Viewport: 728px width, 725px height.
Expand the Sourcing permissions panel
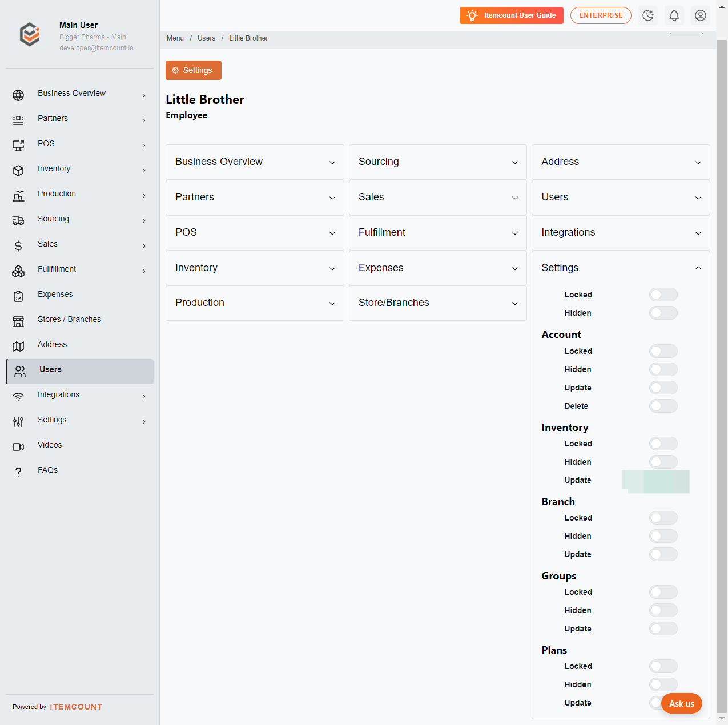438,162
